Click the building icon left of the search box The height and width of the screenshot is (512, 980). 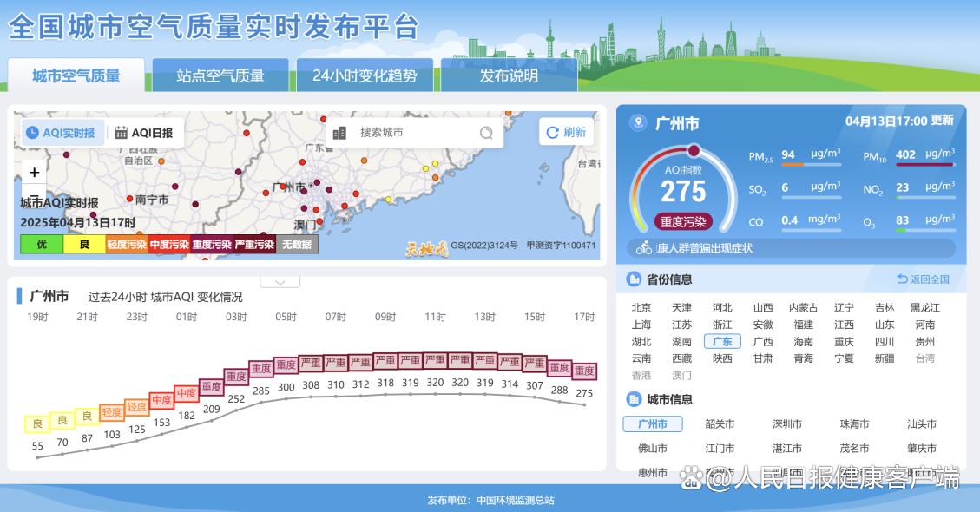point(339,133)
